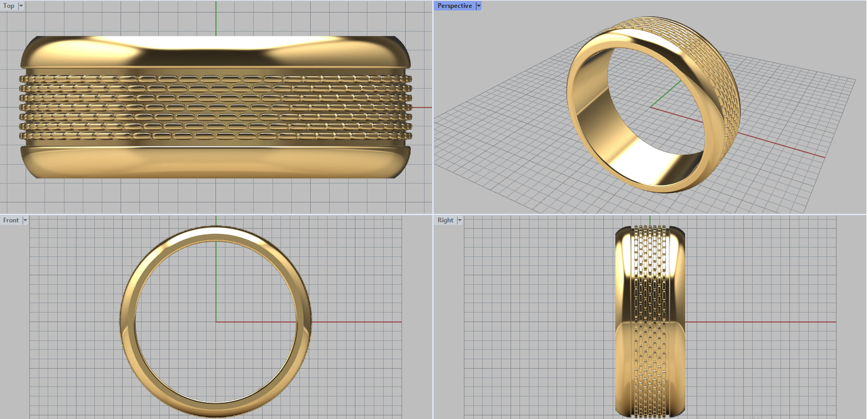Image resolution: width=868 pixels, height=419 pixels.
Task: Select the ring outline in Front viewport
Action: [x=126, y=322]
